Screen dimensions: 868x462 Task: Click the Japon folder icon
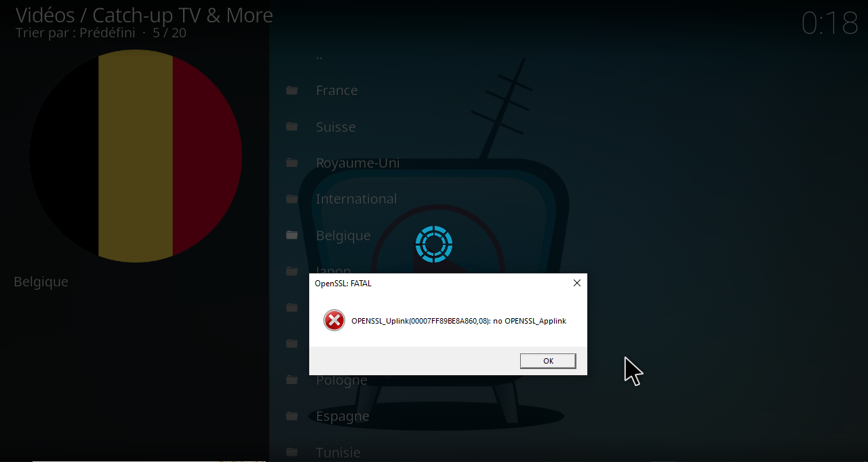point(292,271)
